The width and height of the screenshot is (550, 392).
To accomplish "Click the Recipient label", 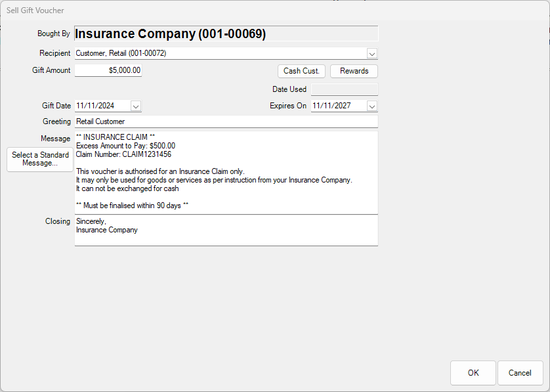I will tap(55, 53).
